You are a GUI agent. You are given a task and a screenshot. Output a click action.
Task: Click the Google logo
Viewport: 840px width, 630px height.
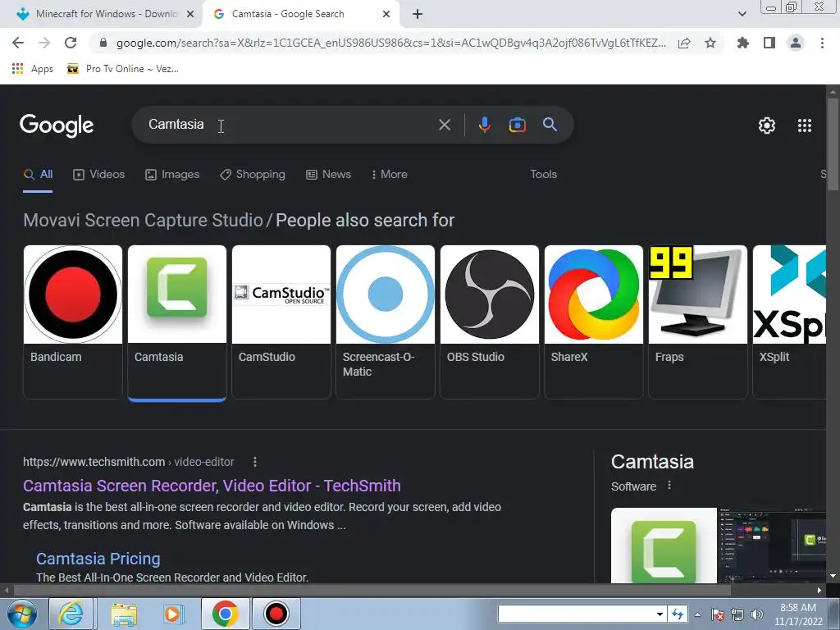57,126
